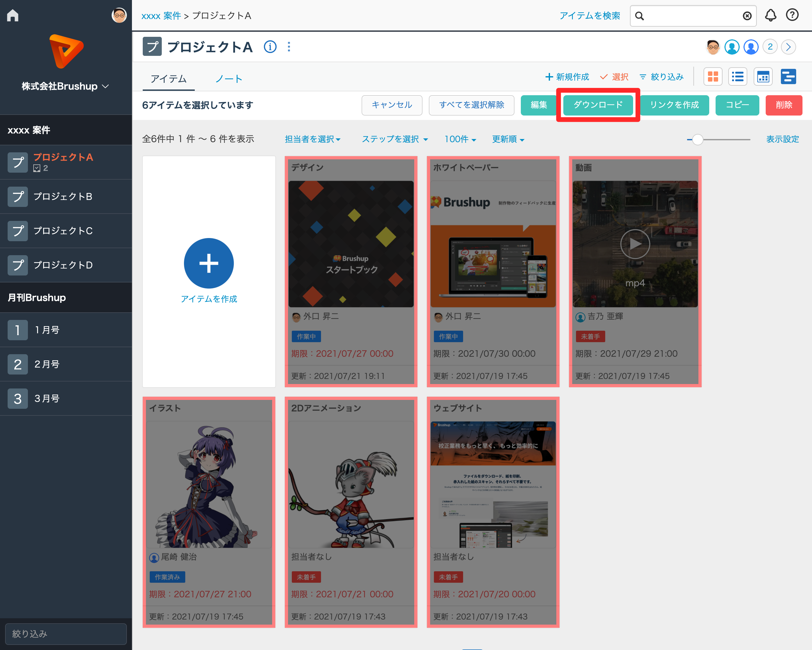Deselect the 動画 item card

[x=635, y=272]
